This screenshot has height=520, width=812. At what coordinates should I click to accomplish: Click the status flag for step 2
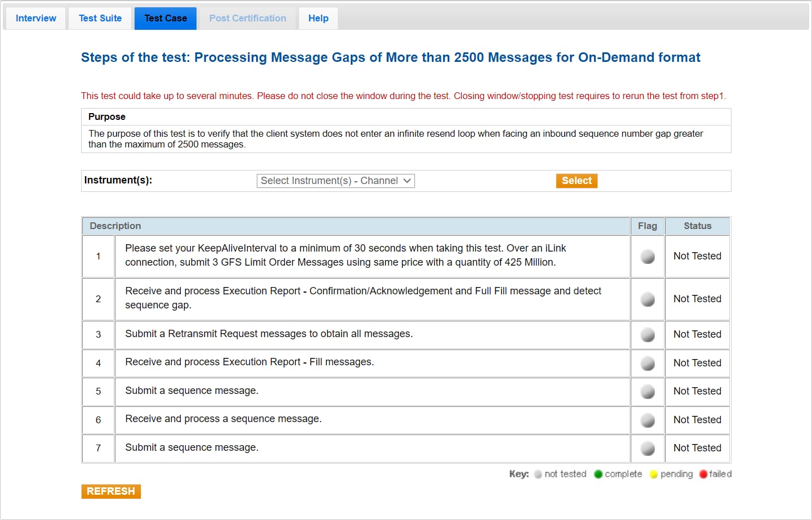click(648, 299)
